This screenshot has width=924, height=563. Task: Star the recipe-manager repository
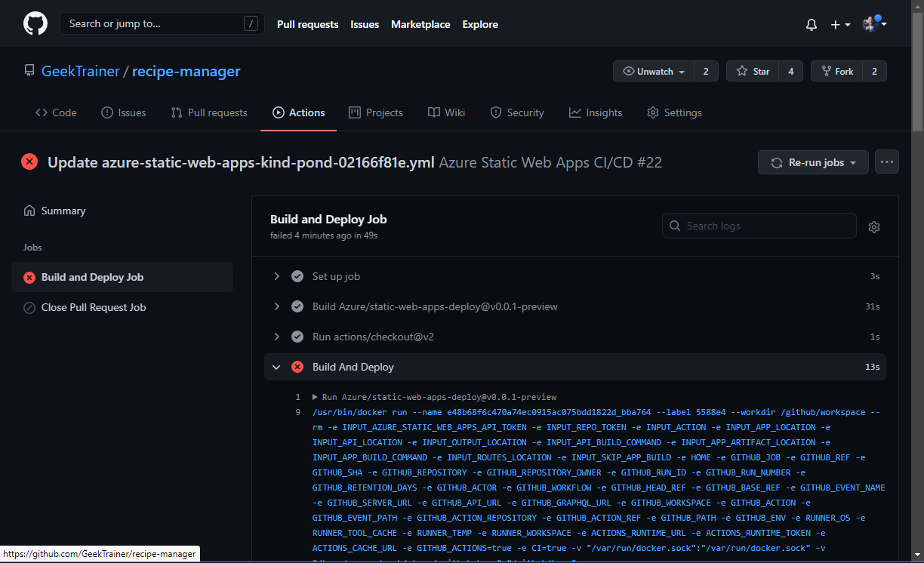(752, 71)
